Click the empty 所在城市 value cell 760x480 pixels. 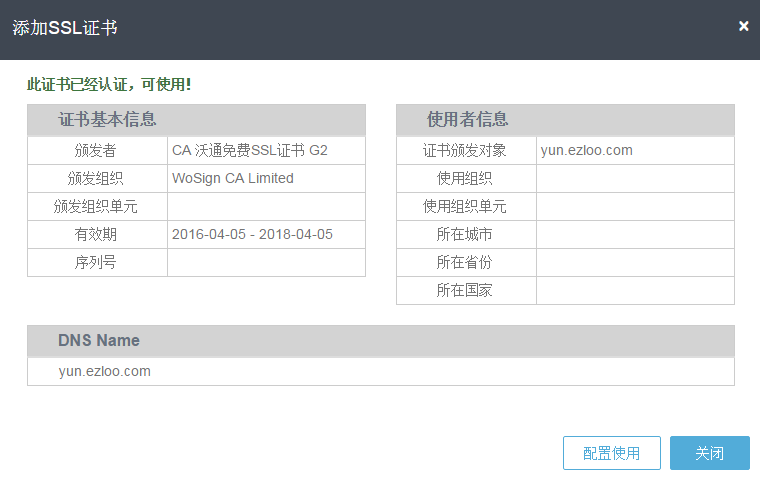(635, 234)
